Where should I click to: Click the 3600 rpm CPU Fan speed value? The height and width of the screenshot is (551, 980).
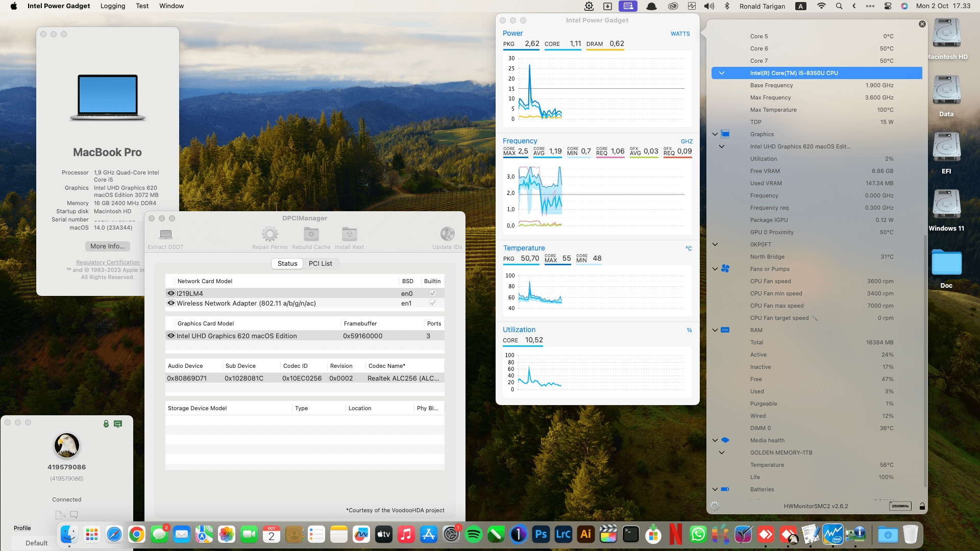(x=880, y=281)
